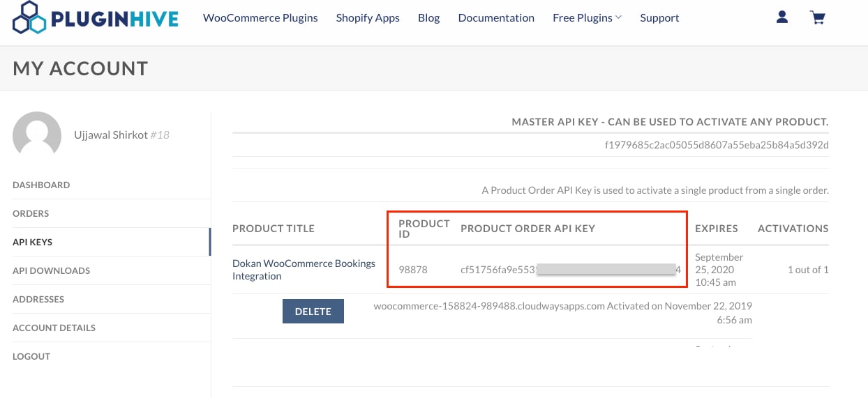This screenshot has height=398, width=868.
Task: Click the user name Ujjawal Shirkot
Action: point(110,135)
